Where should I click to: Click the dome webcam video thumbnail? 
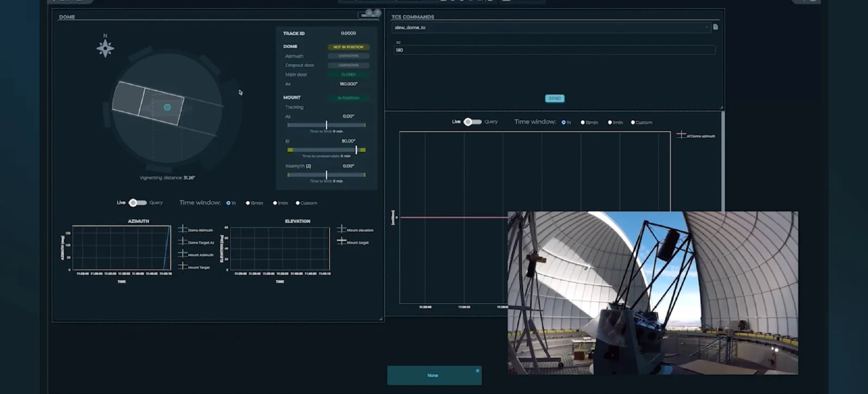[653, 293]
